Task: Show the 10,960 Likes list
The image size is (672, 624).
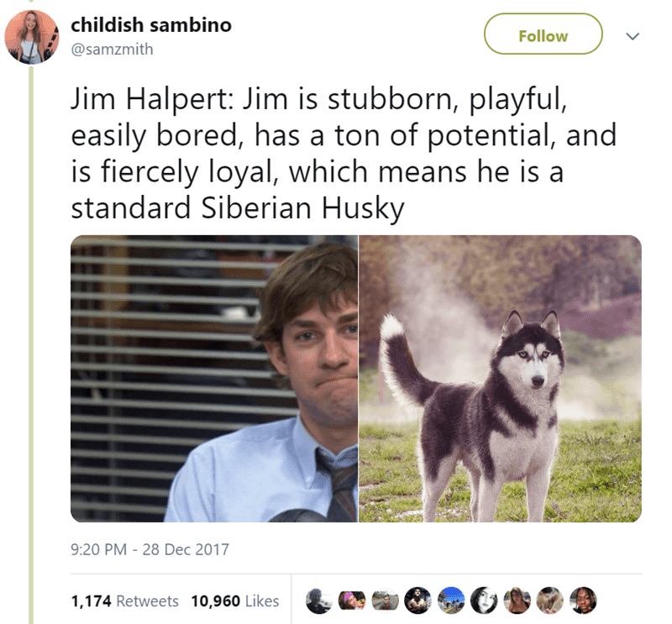Action: coord(235,600)
